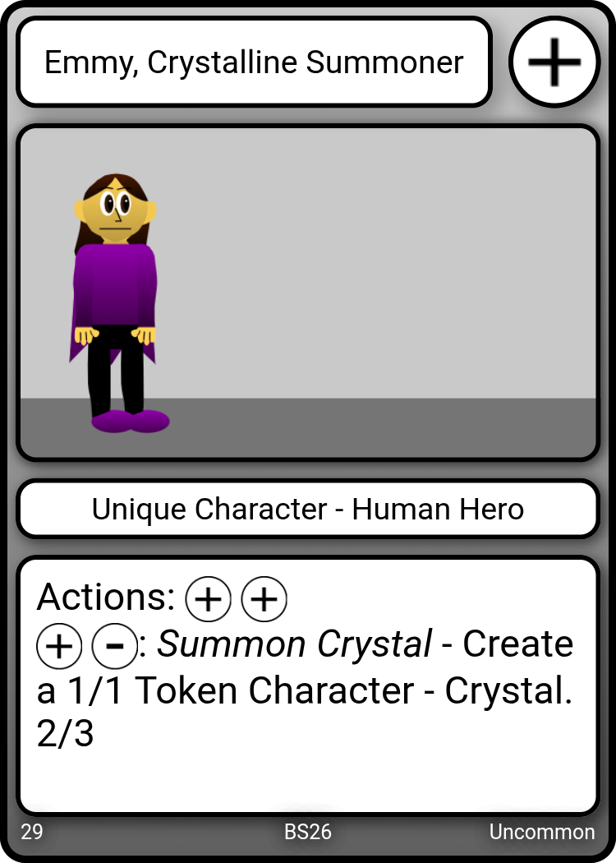Click the Token Character - Crystal text
The image size is (616, 863).
354,690
